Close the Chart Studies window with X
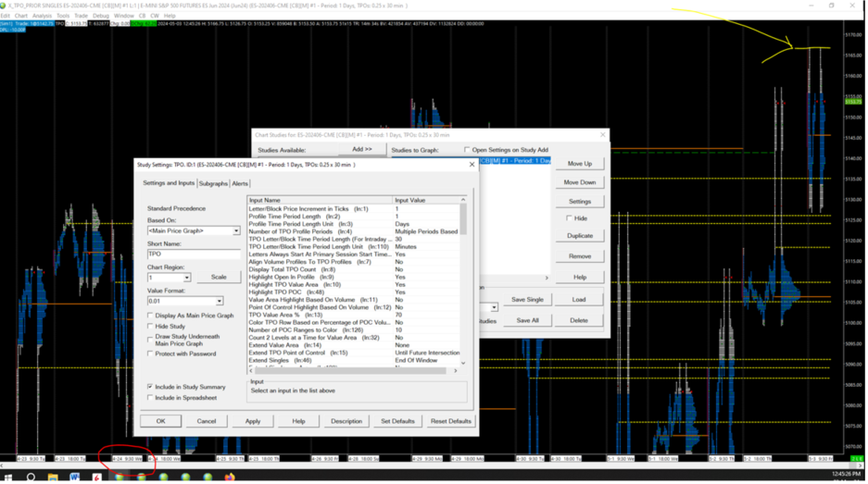868x484 pixels. pos(603,135)
